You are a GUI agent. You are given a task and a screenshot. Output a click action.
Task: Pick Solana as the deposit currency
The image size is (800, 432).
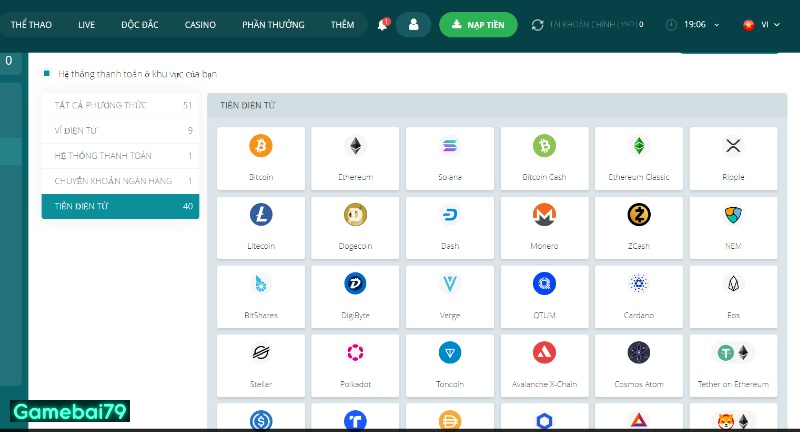[449, 146]
